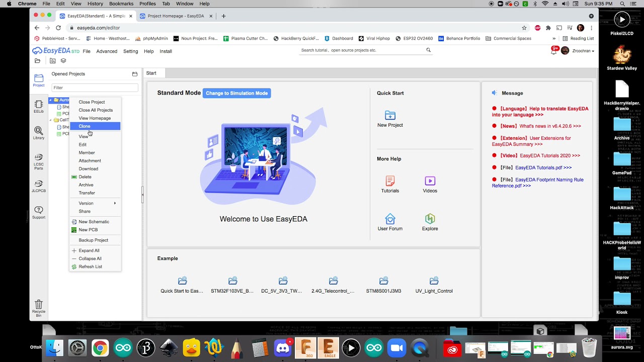Open the Advanced menu
The image size is (644, 362).
107,51
